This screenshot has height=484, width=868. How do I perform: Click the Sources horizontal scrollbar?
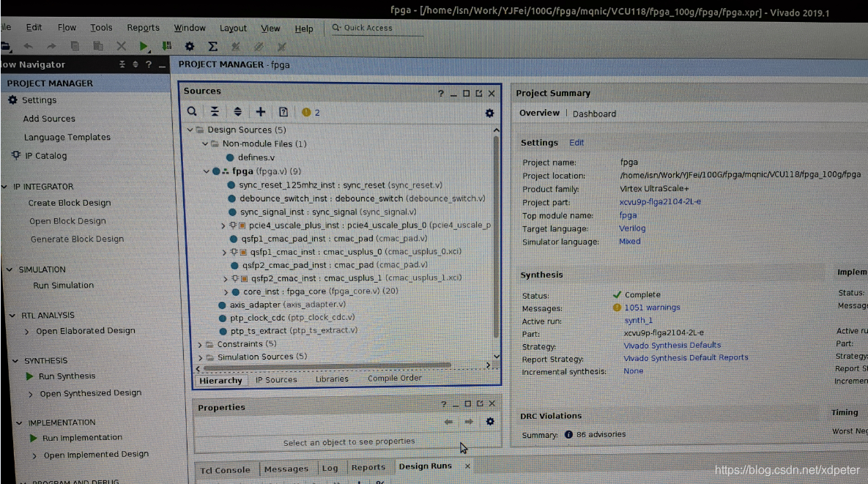pyautogui.click(x=327, y=365)
